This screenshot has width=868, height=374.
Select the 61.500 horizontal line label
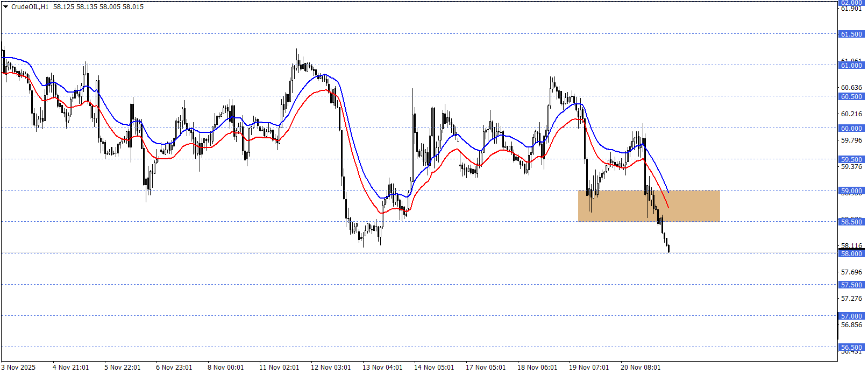851,34
